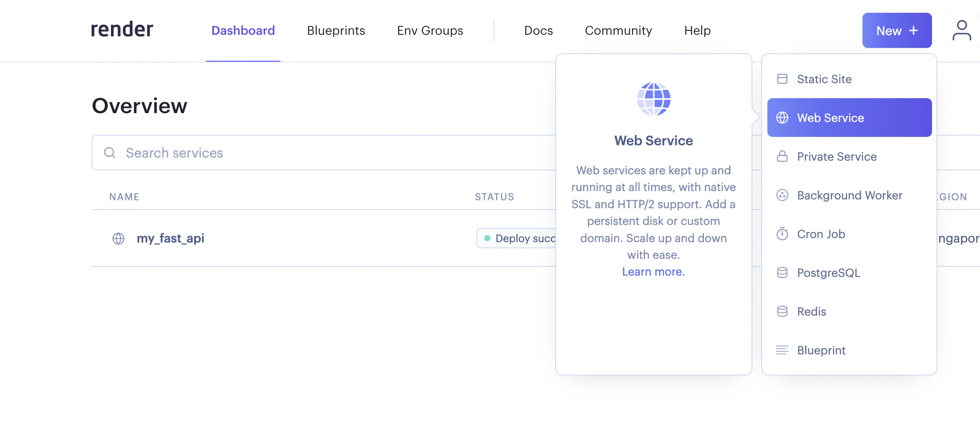The height and width of the screenshot is (427, 980).
Task: Click the search magnifier icon
Action: click(x=110, y=153)
